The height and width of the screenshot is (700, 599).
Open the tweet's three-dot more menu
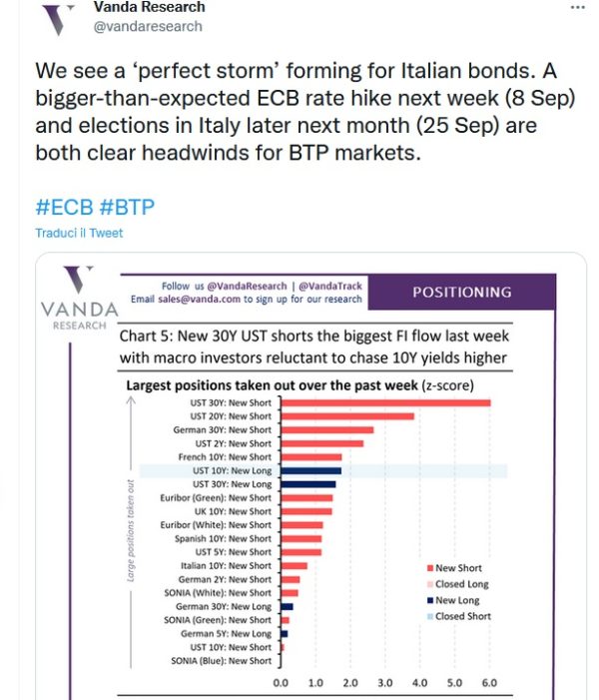pos(578,8)
